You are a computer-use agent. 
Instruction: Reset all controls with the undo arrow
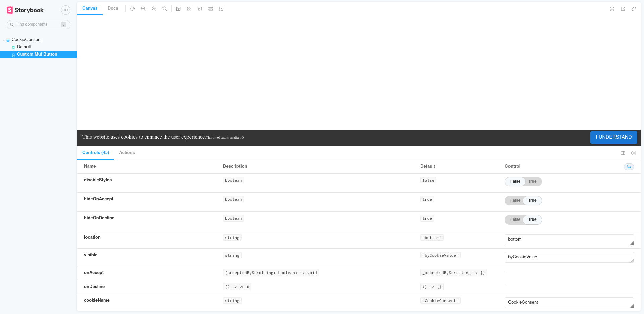point(629,166)
